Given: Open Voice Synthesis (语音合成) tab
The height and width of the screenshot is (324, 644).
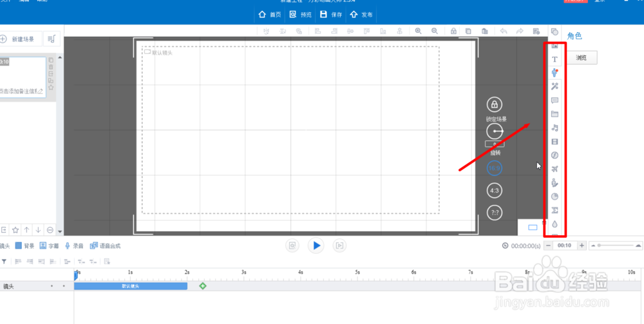Looking at the screenshot, I should coord(105,245).
